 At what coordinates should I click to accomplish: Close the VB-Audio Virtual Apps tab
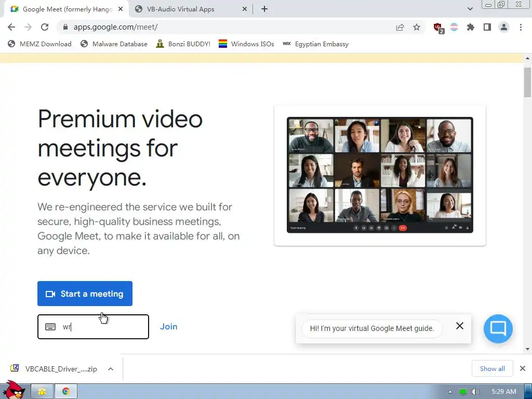coord(245,9)
